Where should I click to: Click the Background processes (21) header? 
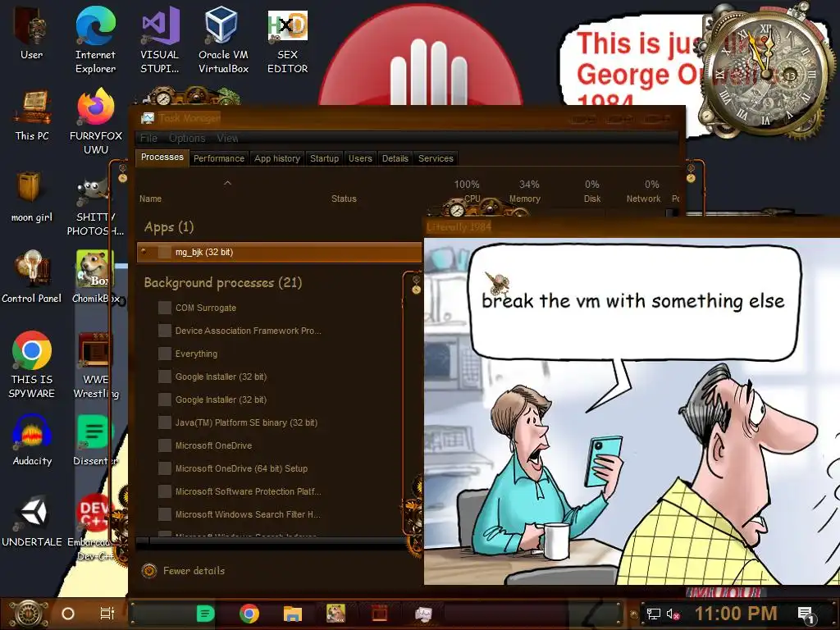tap(223, 283)
